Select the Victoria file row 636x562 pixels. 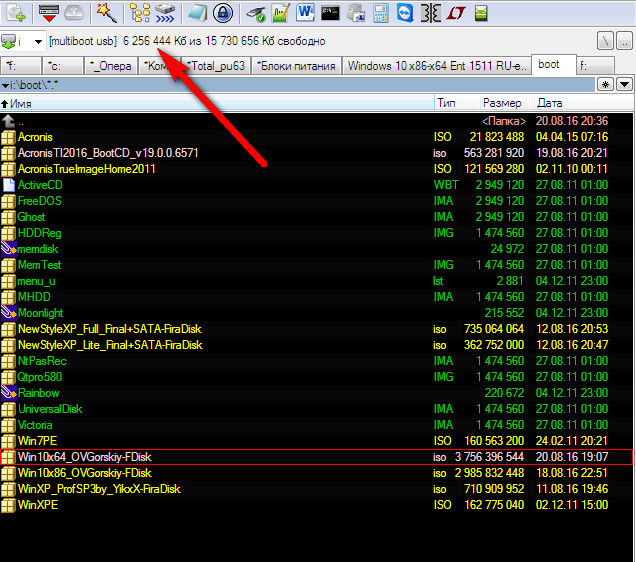coord(316,425)
